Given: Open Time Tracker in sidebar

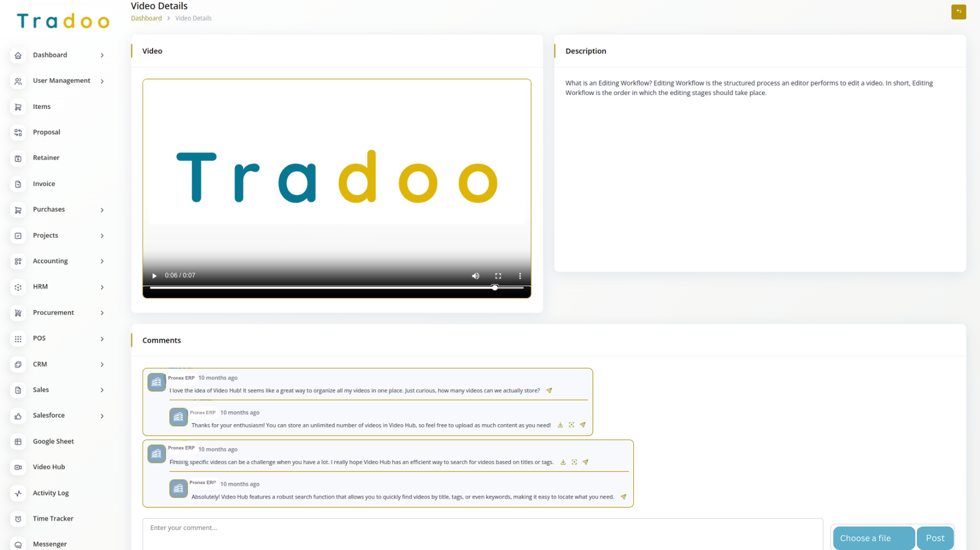Looking at the screenshot, I should click(53, 518).
